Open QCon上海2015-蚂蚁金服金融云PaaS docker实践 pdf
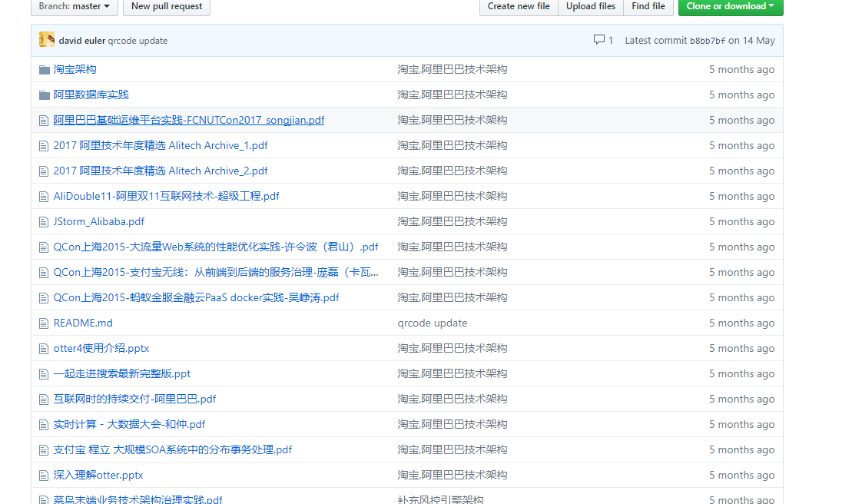The image size is (862, 504). point(196,297)
